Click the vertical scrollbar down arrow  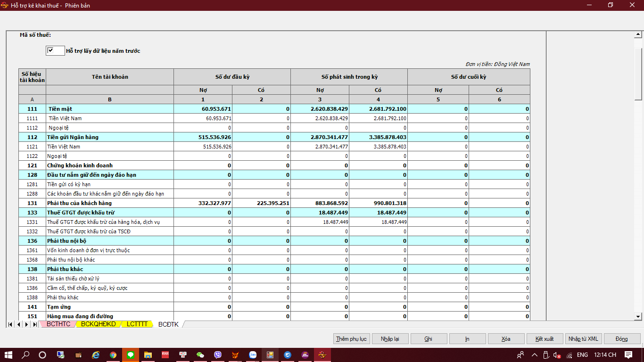[638, 316]
